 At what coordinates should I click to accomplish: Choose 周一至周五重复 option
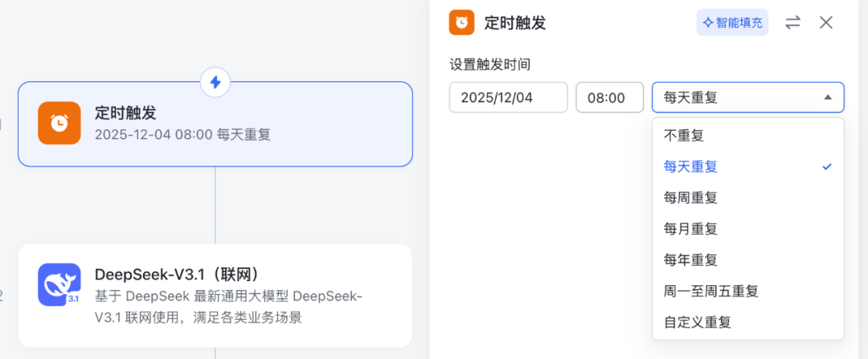[711, 291]
